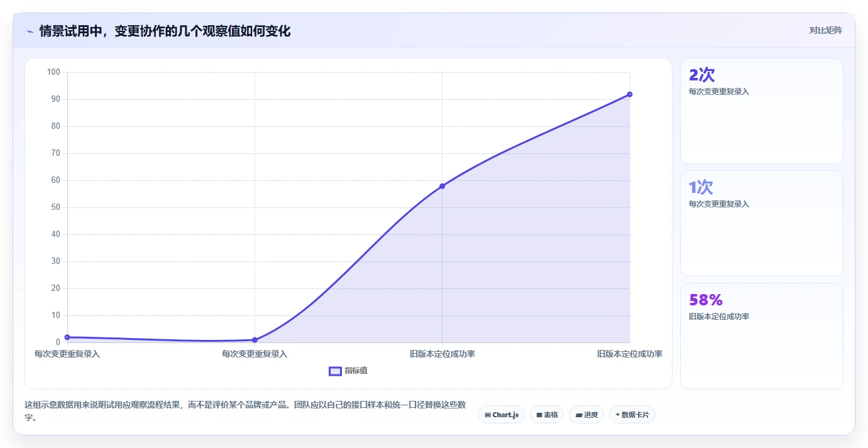Click the 1次 value in the stat card
Image resolution: width=868 pixels, height=448 pixels.
tap(701, 187)
